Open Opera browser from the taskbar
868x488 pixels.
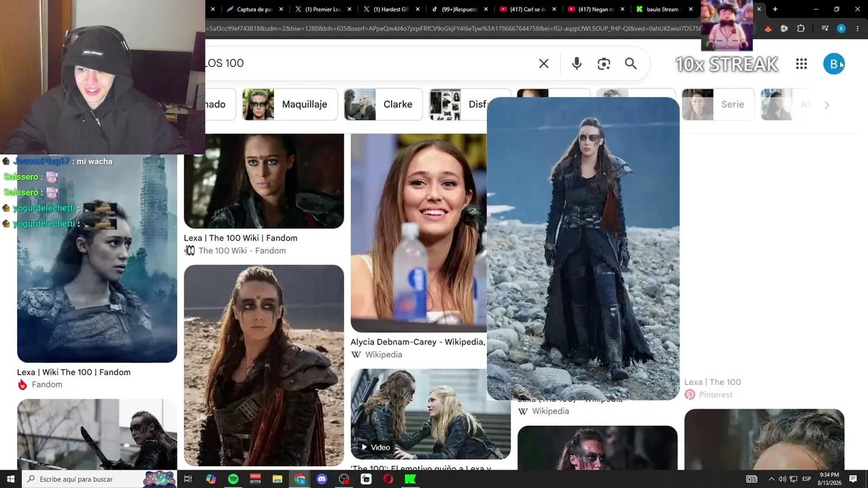389,479
